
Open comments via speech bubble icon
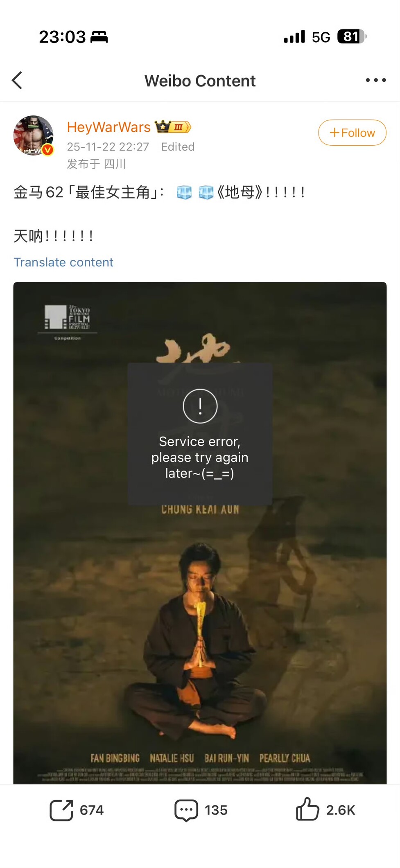click(186, 810)
